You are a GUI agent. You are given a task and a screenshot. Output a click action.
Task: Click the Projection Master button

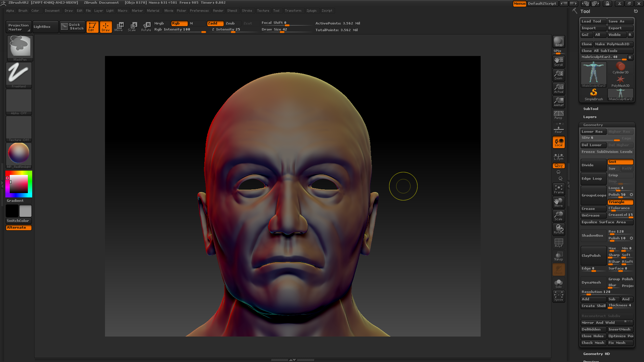tap(18, 27)
